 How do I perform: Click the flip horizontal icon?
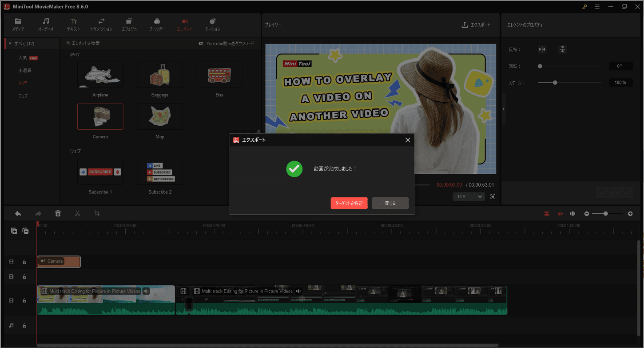coord(542,49)
